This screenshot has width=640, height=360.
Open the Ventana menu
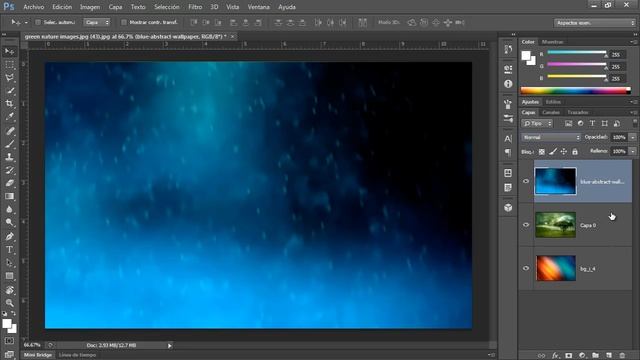tap(258, 7)
